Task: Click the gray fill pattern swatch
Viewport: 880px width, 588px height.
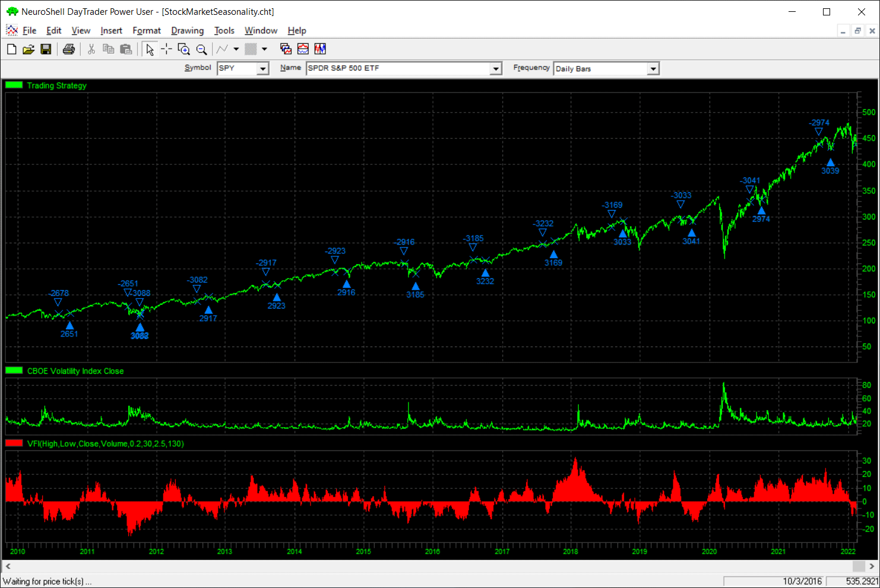Action: [251, 49]
